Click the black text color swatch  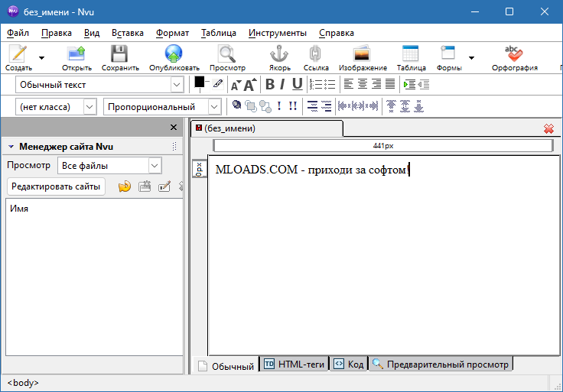(x=200, y=83)
